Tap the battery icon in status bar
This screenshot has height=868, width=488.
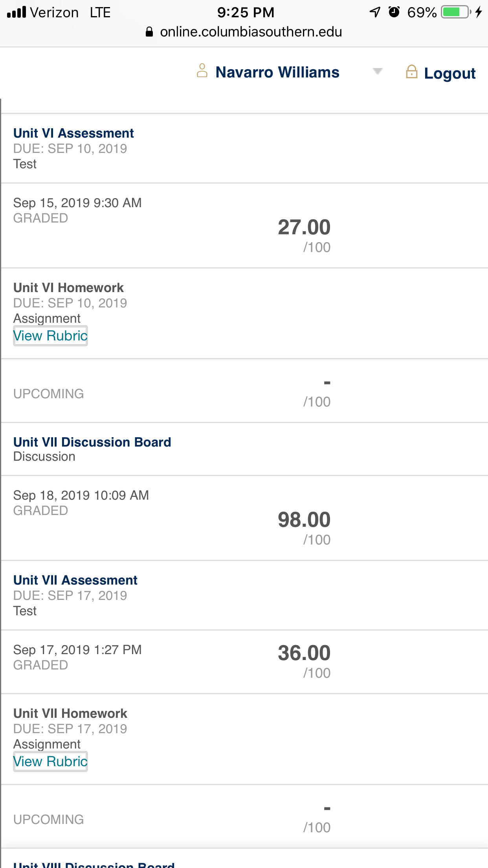coord(456,12)
